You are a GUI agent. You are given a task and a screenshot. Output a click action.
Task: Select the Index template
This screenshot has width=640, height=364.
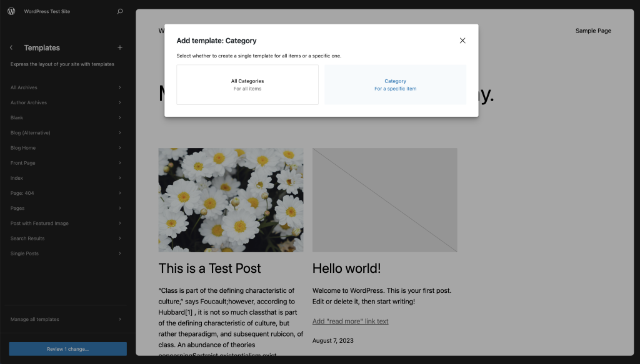17,178
